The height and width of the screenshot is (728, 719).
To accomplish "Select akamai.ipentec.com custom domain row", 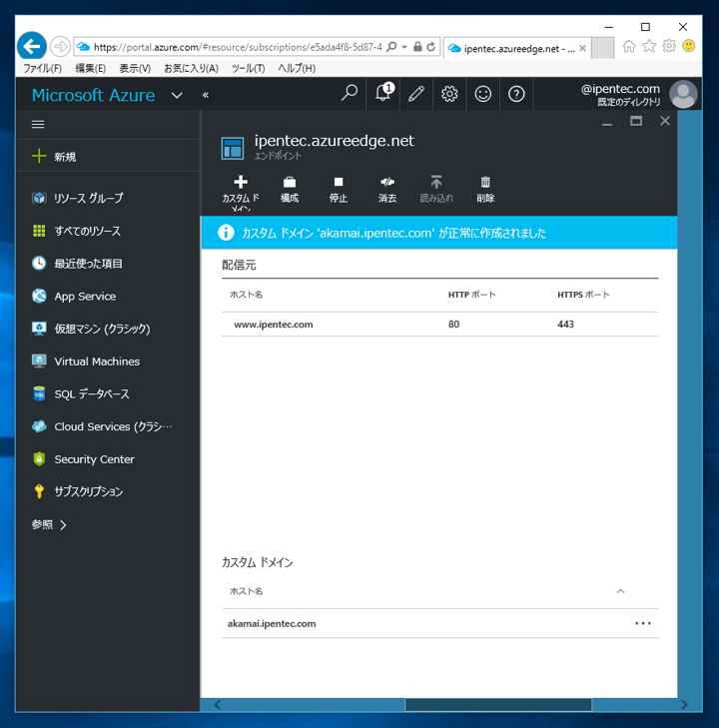I will [439, 623].
